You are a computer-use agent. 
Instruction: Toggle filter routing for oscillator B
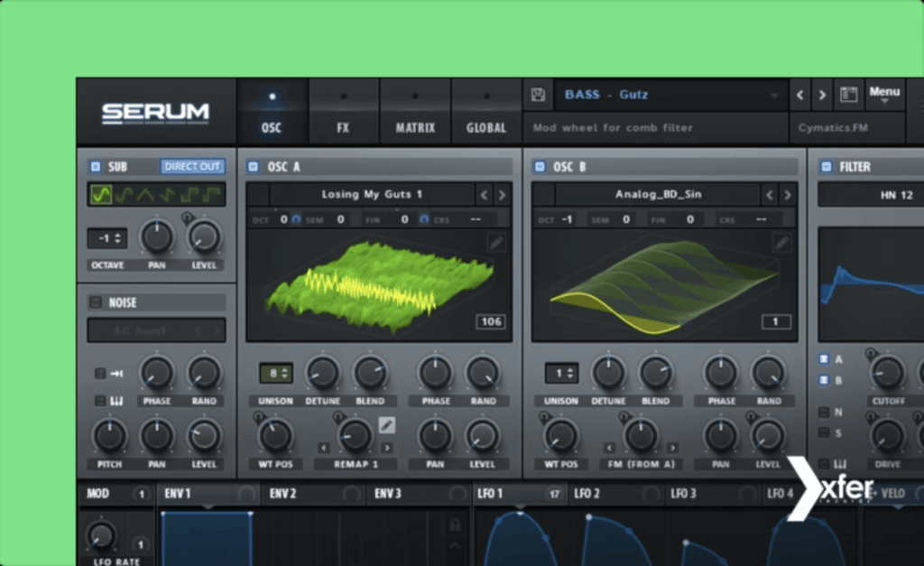coord(824,380)
